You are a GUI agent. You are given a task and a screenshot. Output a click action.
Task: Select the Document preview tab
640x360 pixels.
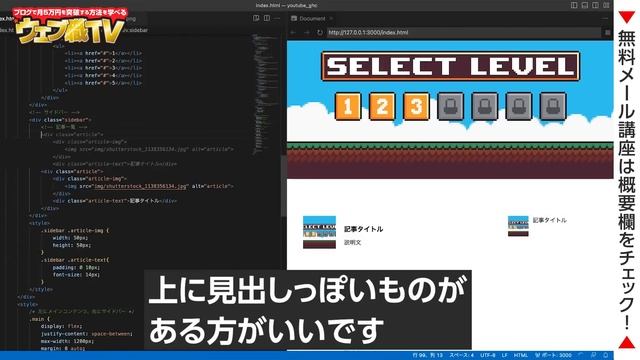pyautogui.click(x=312, y=18)
